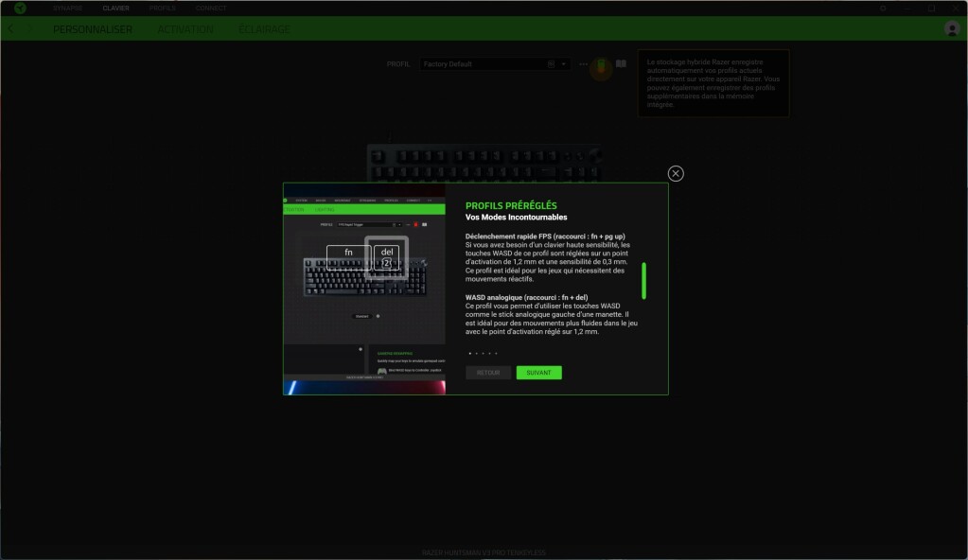Open the settings gear in the title bar
Image resolution: width=968 pixels, height=560 pixels.
883,8
